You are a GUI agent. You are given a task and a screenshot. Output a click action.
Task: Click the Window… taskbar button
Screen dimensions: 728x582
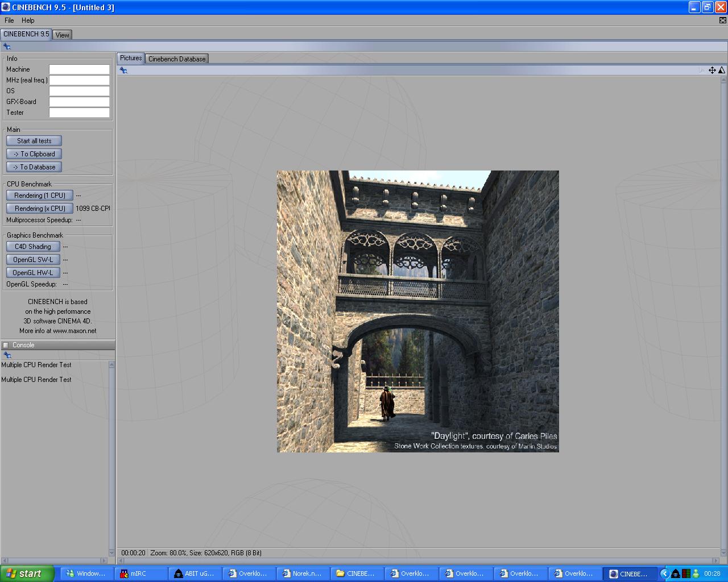click(87, 573)
